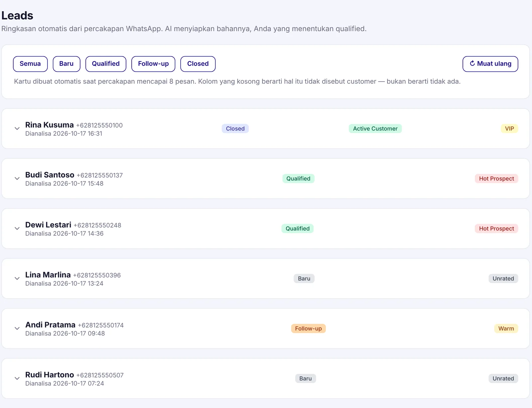Click Hot Prospect badge for Budi Santoso
This screenshot has width=532, height=408.
tap(496, 179)
